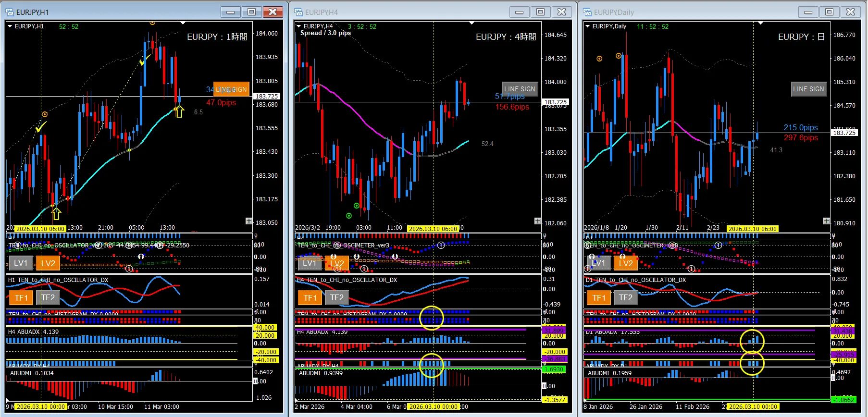Click the chart icon in EURJPY,H4 title bar
Viewport: 868px width, 417px height.
click(x=299, y=12)
